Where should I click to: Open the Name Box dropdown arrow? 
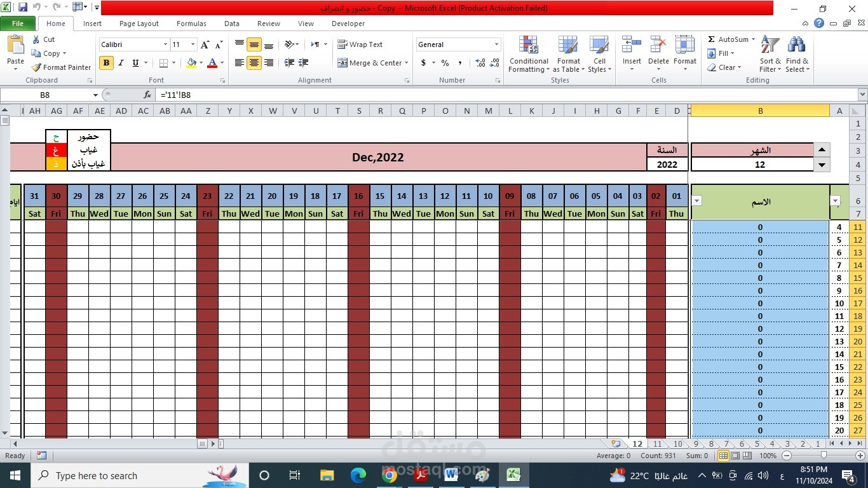95,95
